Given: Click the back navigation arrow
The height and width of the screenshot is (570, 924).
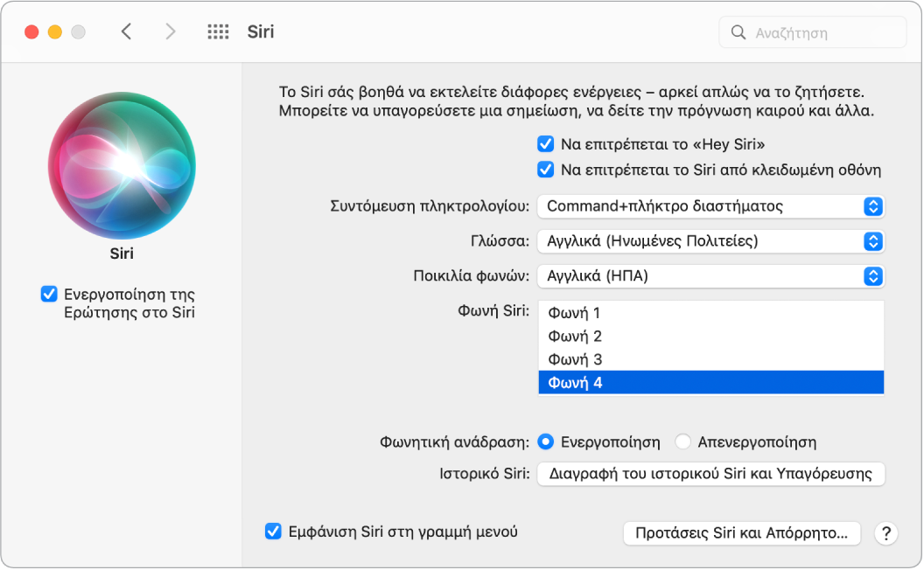Looking at the screenshot, I should pyautogui.click(x=127, y=31).
